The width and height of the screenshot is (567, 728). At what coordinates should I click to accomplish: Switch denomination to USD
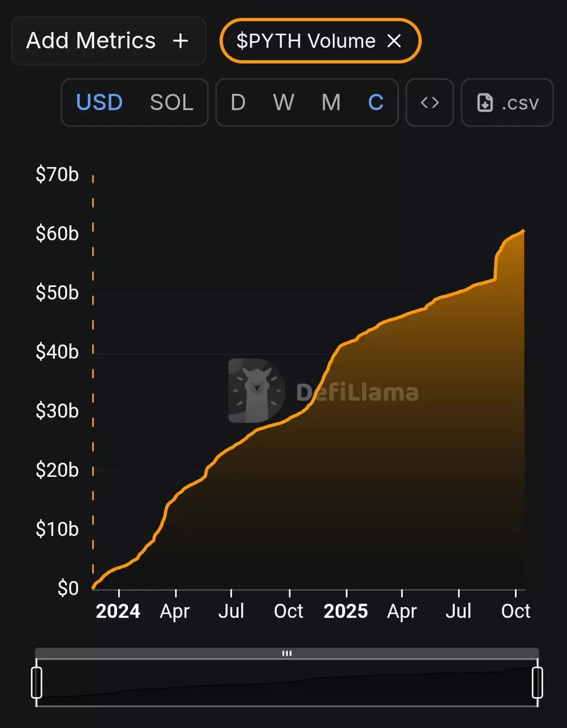coord(99,103)
